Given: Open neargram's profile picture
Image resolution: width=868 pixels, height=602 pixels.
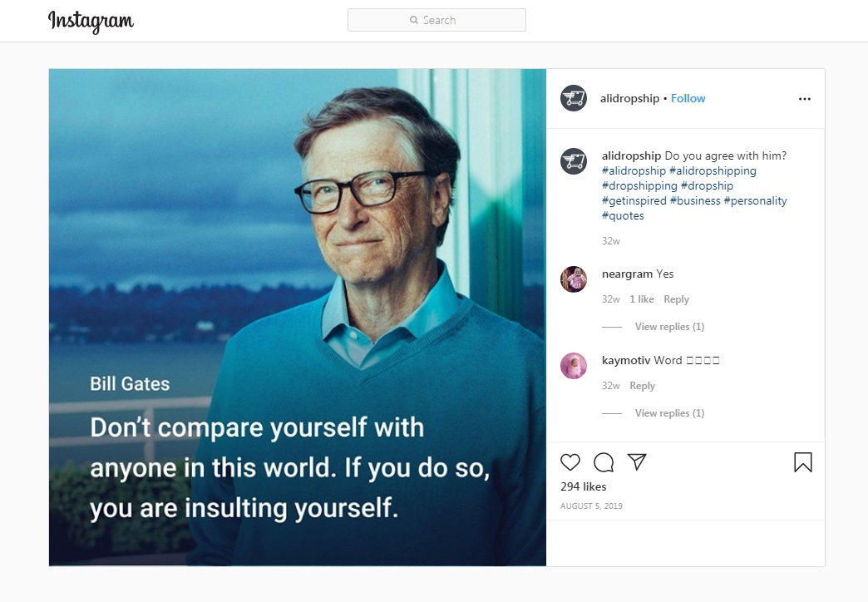Looking at the screenshot, I should [574, 279].
